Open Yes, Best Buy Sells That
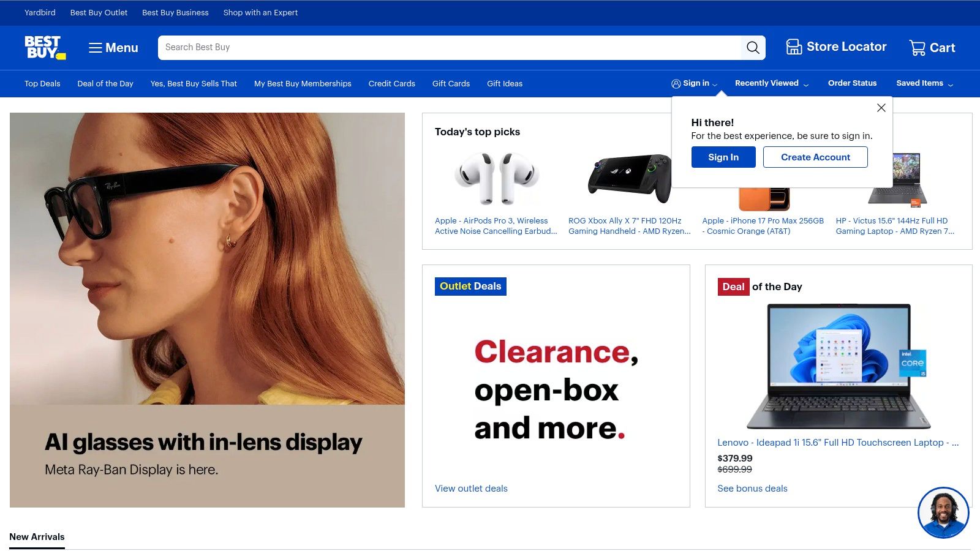This screenshot has width=980, height=551. pos(194,84)
